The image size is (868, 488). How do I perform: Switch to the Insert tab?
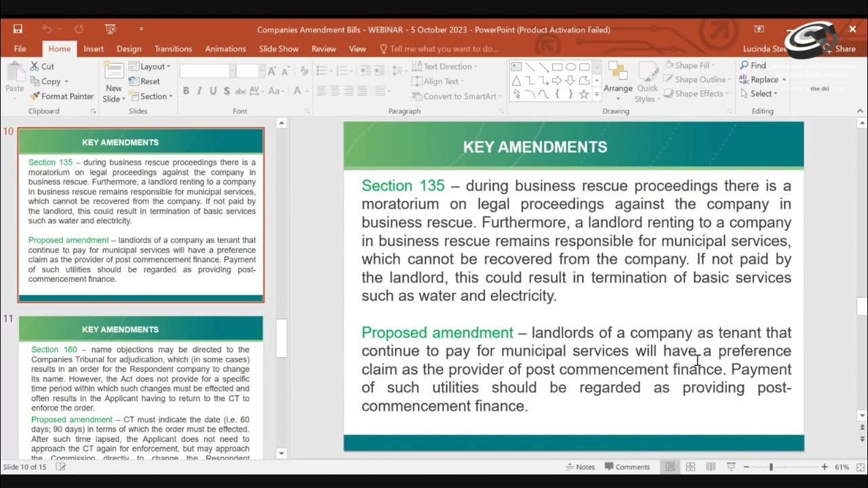pyautogui.click(x=94, y=49)
